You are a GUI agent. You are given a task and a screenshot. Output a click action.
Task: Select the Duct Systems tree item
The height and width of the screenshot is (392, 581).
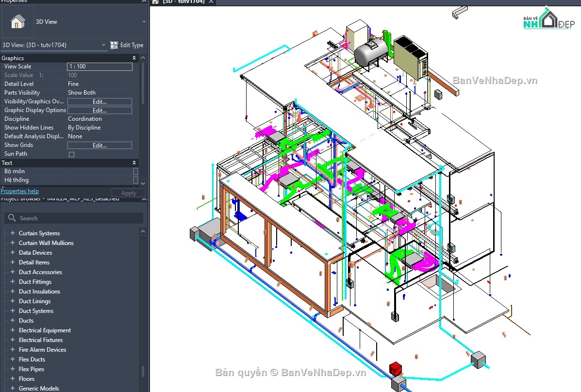(x=36, y=311)
